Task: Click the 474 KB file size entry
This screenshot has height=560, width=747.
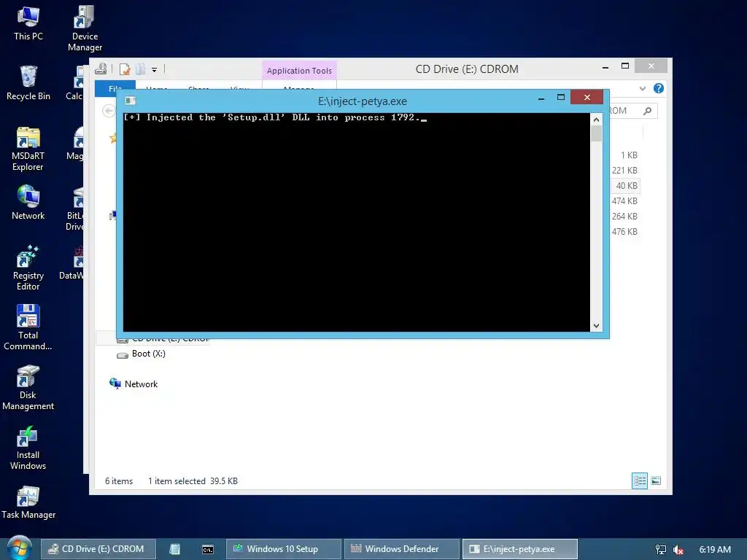Action: 624,201
